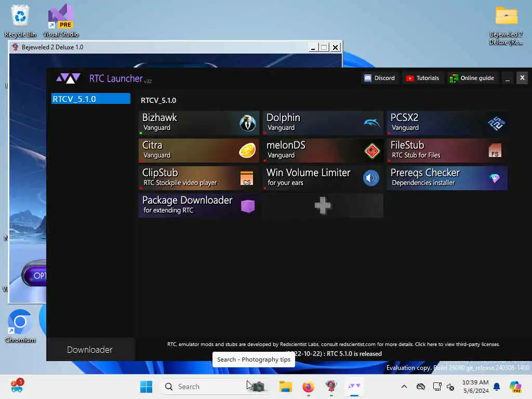
Task: Open the Windows Start menu
Action: (x=146, y=387)
